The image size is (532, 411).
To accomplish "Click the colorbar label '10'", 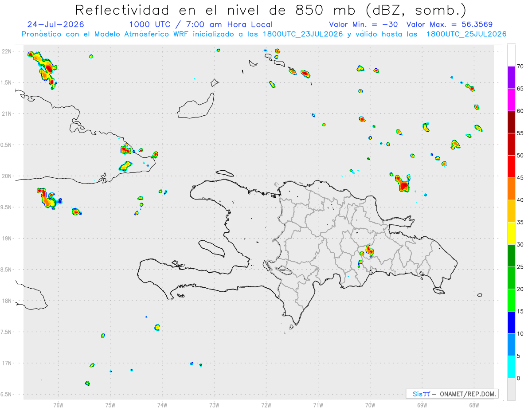I will (x=520, y=333).
